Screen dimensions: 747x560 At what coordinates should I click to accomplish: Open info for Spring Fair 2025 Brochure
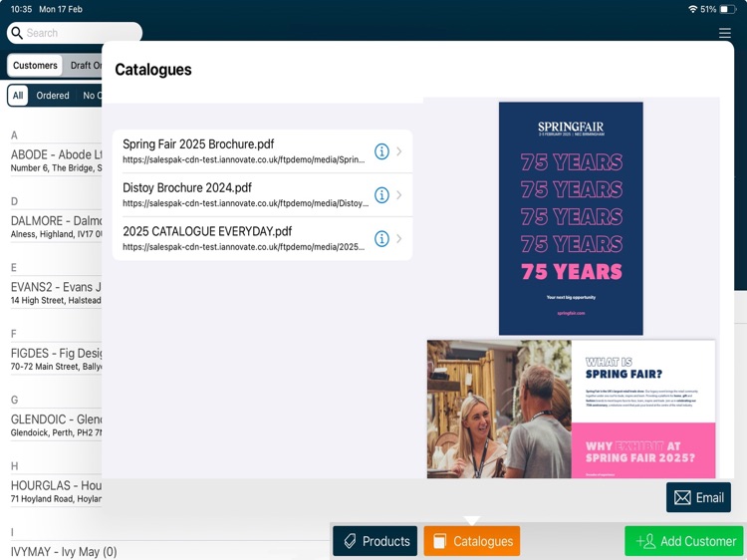pyautogui.click(x=381, y=151)
